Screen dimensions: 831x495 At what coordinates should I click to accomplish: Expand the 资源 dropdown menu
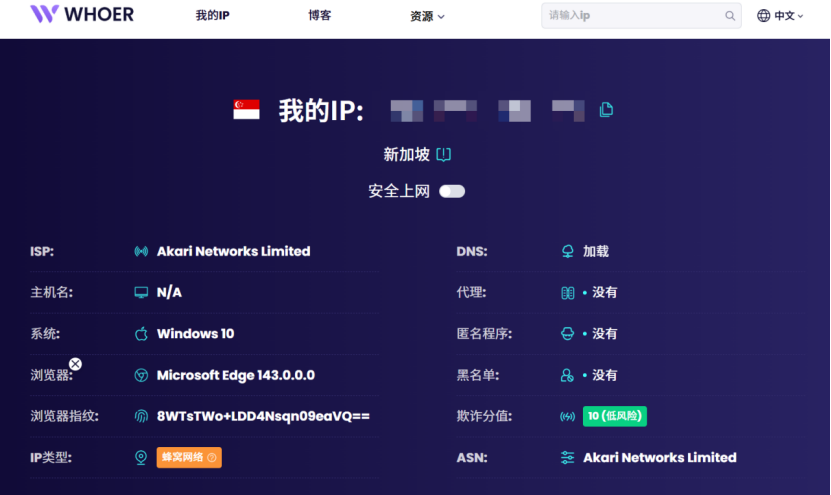coord(427,16)
